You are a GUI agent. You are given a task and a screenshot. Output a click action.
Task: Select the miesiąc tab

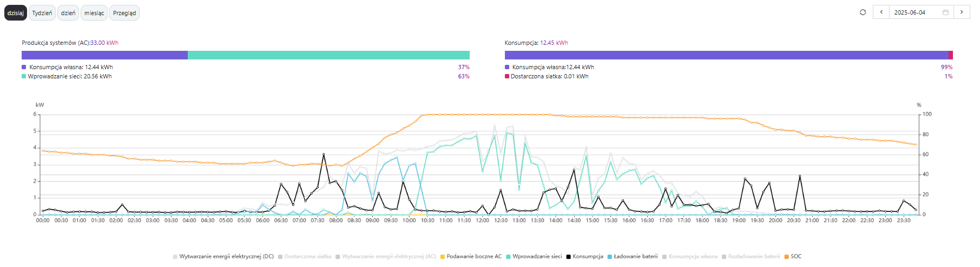94,13
